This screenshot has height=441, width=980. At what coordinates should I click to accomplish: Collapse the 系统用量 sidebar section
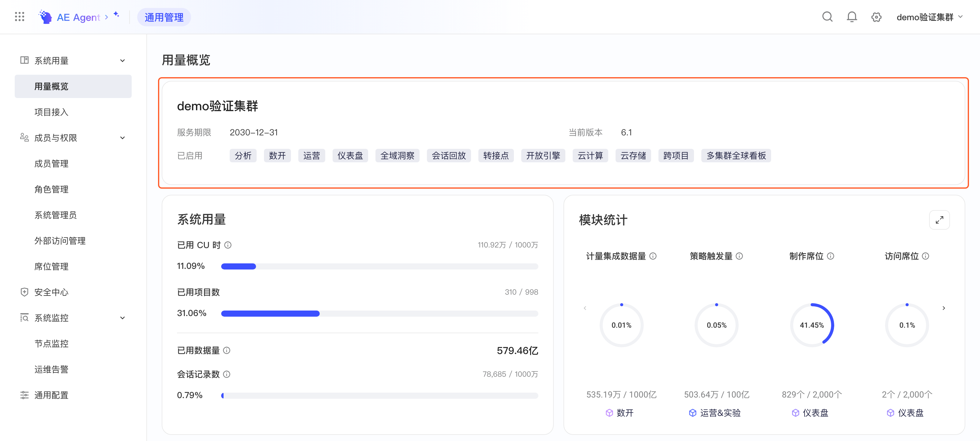coord(123,61)
